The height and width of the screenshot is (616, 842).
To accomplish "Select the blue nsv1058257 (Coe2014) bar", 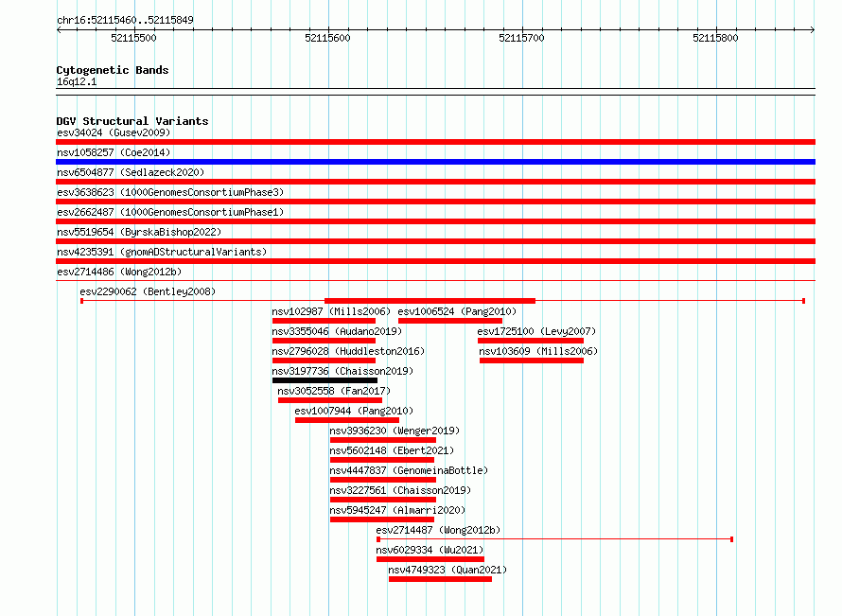I will (435, 162).
